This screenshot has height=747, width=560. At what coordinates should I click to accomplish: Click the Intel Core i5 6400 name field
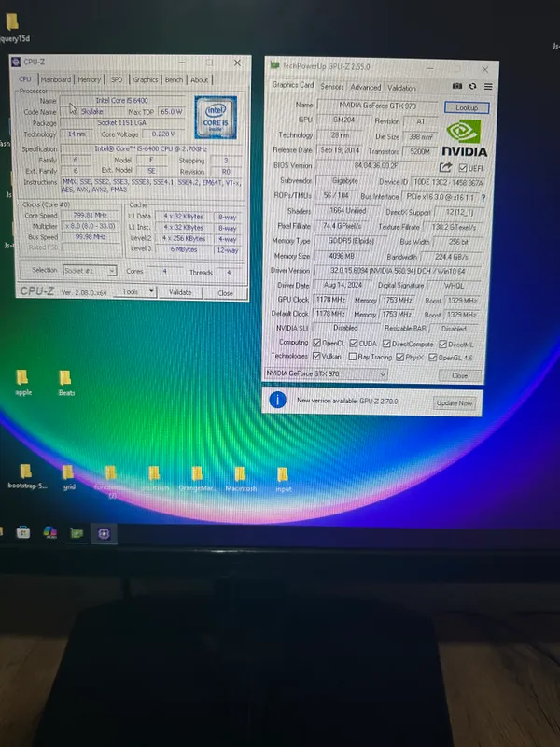coord(122,101)
